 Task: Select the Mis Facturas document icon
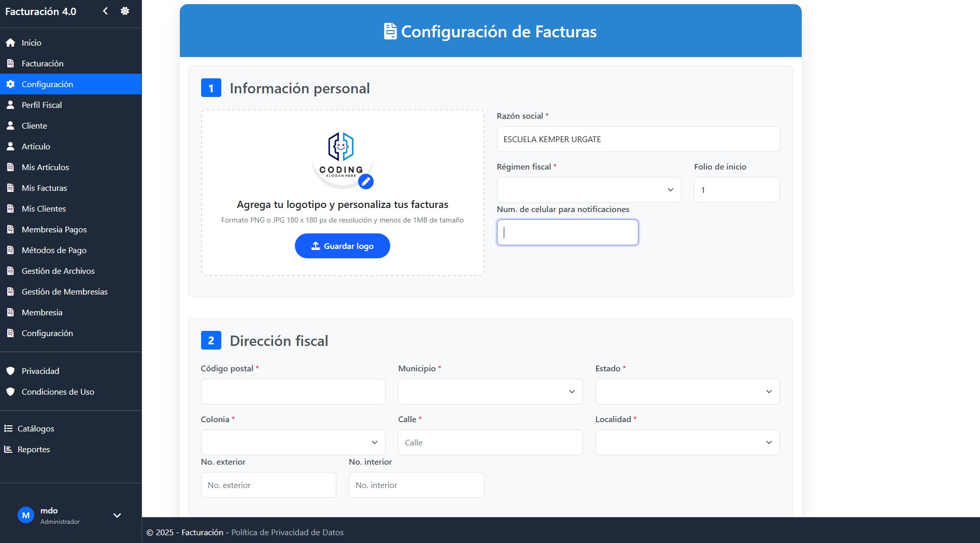(10, 188)
